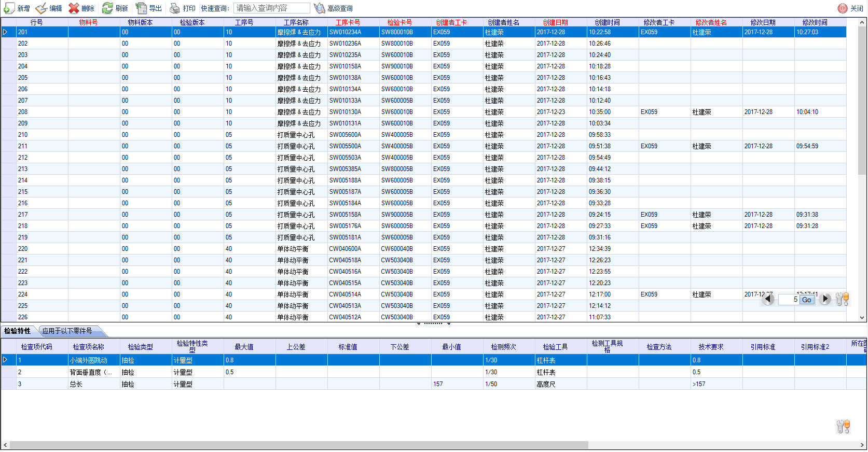
Task: Click horizontal scrollbar left arrow
Action: click(x=5, y=445)
